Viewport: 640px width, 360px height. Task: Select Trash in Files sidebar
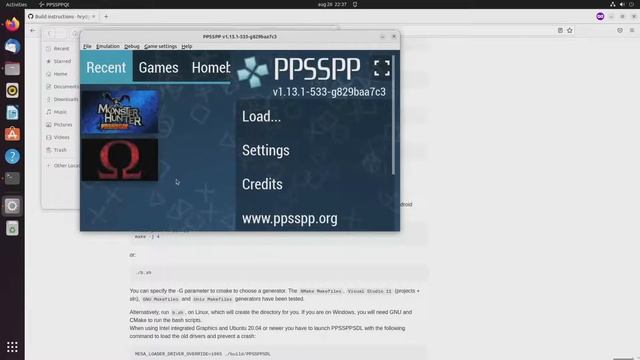click(x=61, y=150)
